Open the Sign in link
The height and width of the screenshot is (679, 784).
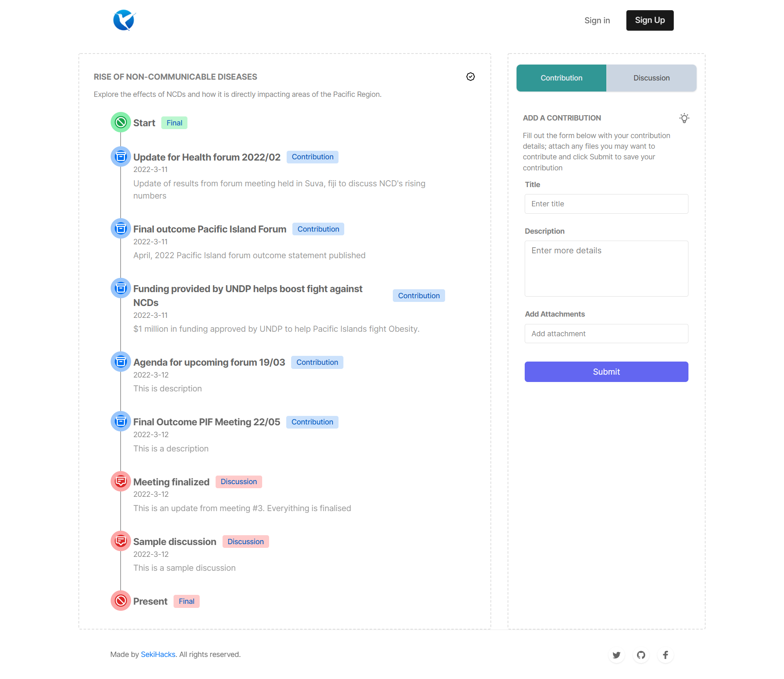click(597, 20)
